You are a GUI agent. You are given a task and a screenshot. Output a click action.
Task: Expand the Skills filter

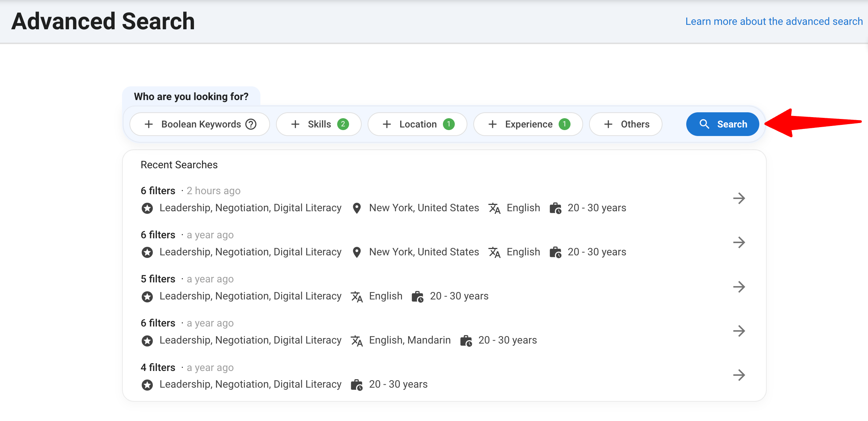(319, 124)
